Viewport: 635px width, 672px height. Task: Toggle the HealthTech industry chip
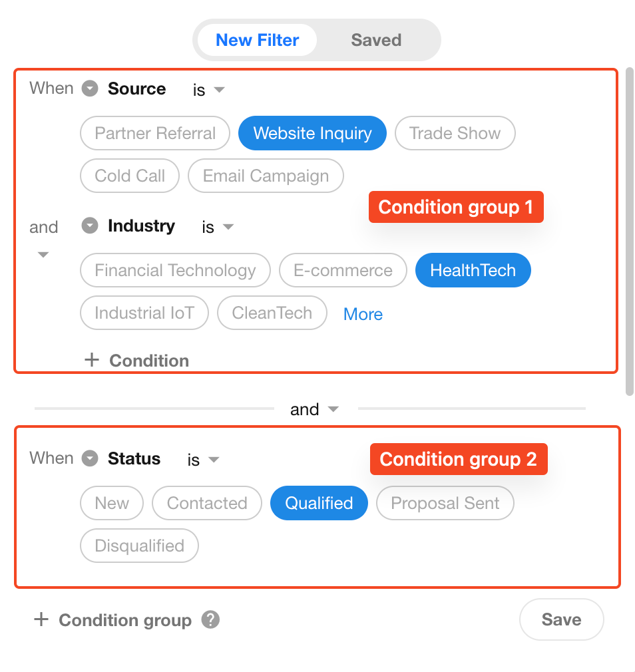(x=473, y=270)
